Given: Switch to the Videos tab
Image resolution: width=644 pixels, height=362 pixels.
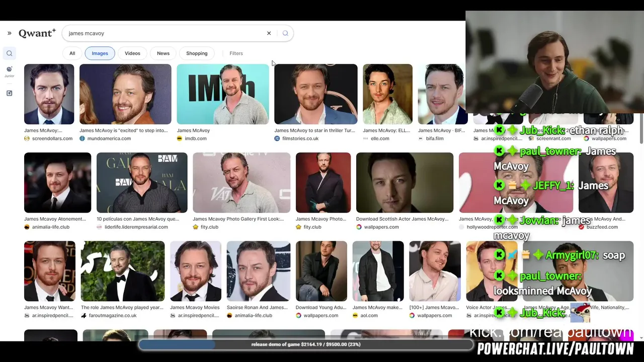Looking at the screenshot, I should pos(132,53).
